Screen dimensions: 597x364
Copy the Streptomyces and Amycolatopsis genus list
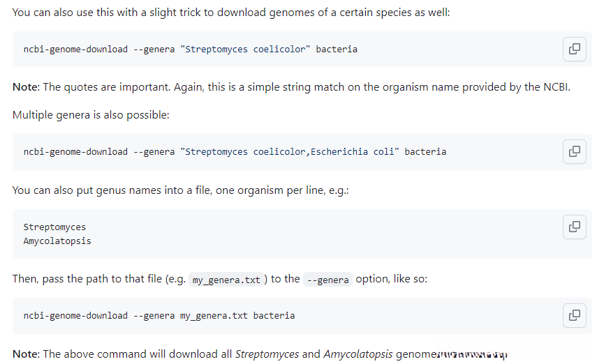(574, 227)
